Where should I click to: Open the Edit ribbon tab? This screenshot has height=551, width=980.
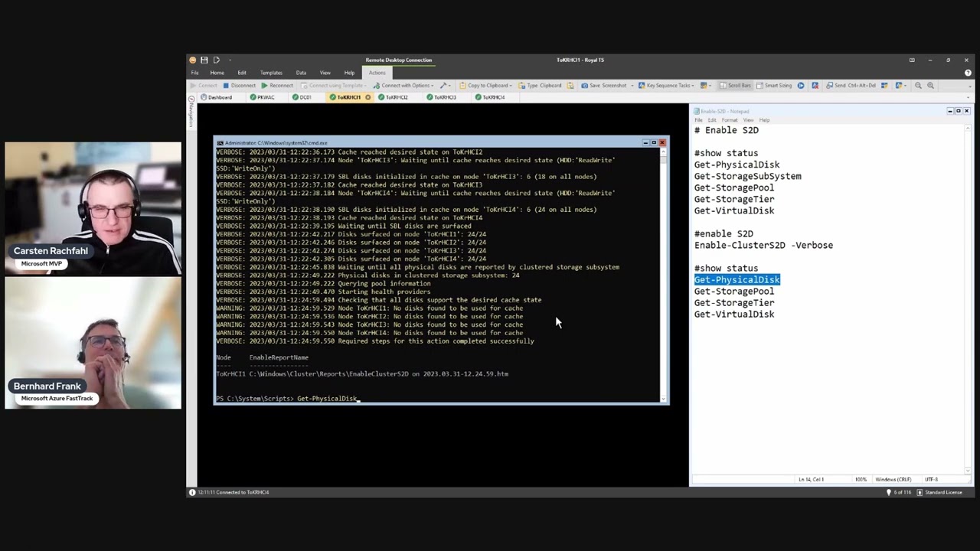(x=242, y=73)
